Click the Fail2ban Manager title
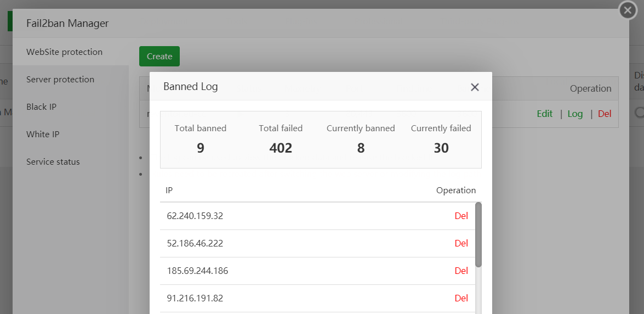644x314 pixels. [67, 23]
